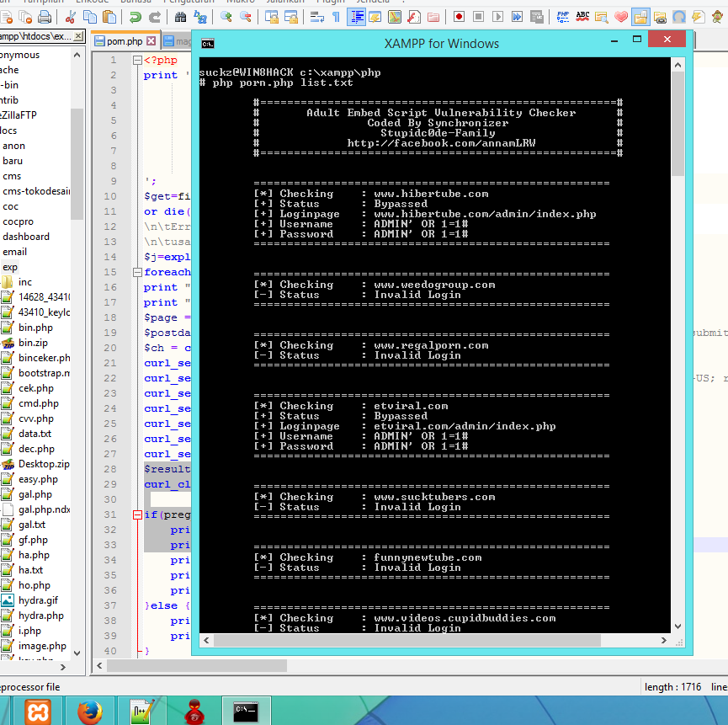This screenshot has width=728, height=725.
Task: Select gal.php.ndx in the file list
Action: point(44,509)
